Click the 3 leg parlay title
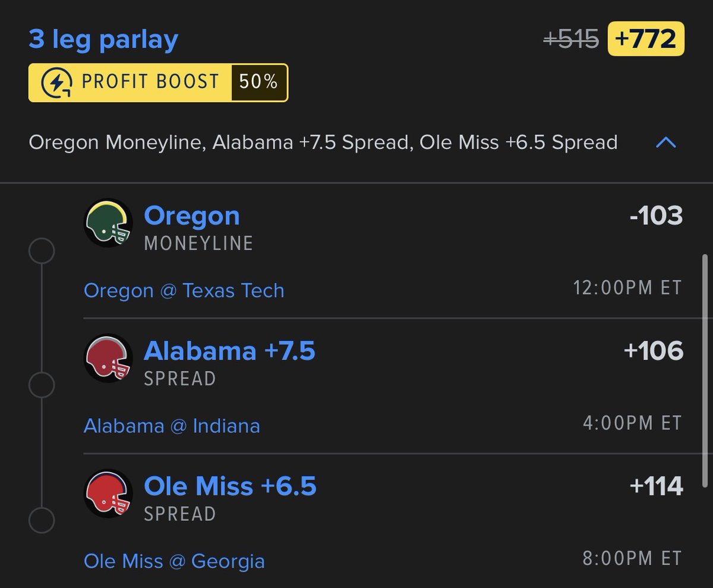This screenshot has height=588, width=713. 103,39
